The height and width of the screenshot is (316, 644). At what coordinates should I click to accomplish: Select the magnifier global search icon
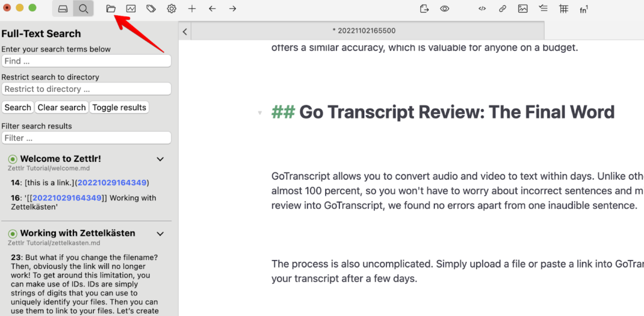click(84, 9)
